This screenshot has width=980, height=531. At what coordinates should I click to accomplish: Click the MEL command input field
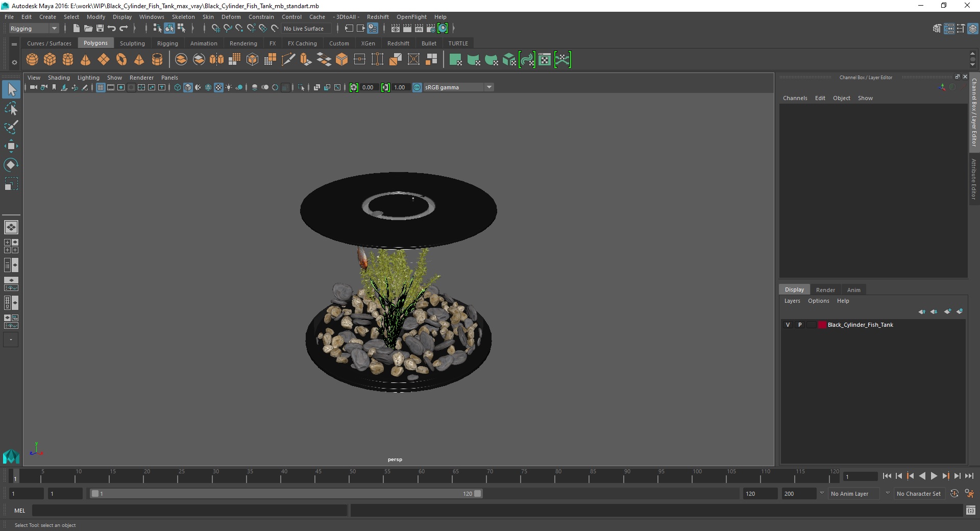189,510
